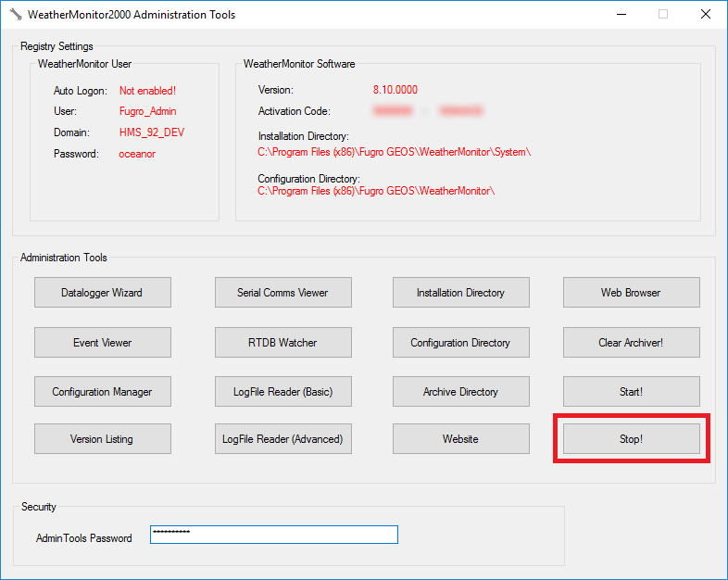The image size is (728, 580).
Task: Click the Domain label
Action: 71,132
